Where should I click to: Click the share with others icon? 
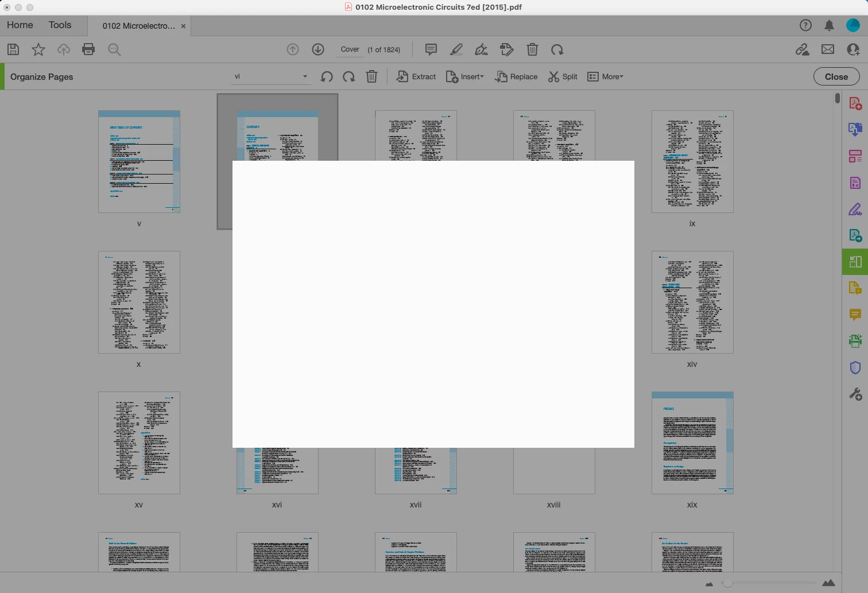tap(853, 49)
